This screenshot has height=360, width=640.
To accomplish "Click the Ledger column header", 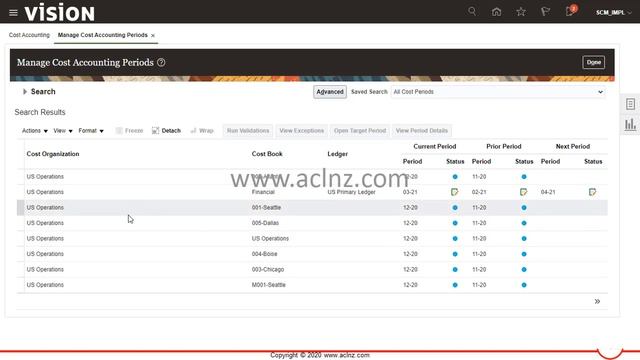I will pyautogui.click(x=338, y=154).
